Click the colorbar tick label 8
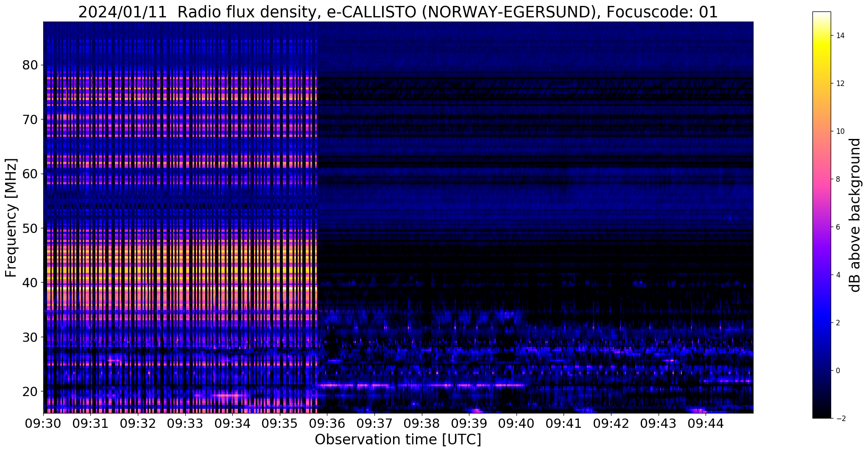 [838, 179]
